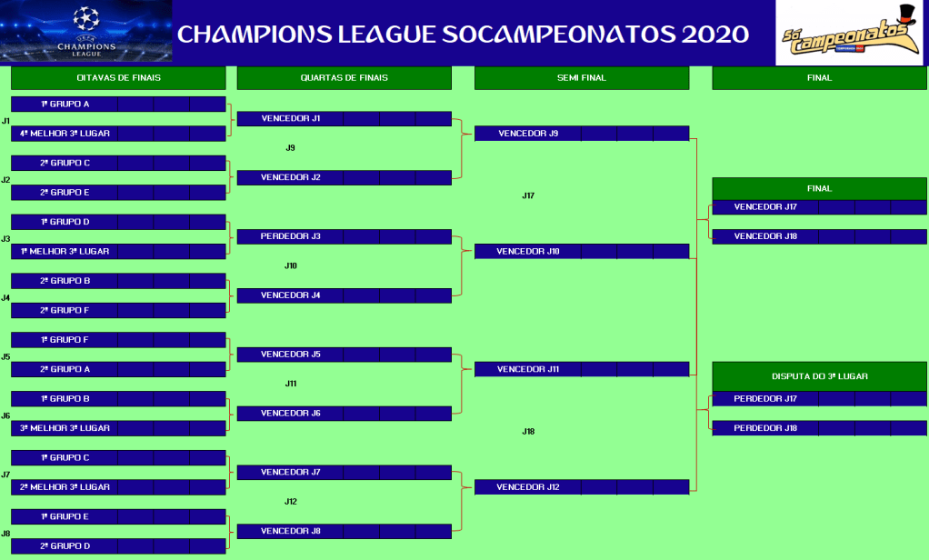Click the 2º GRUPO C team cell
929x560 pixels.
pyautogui.click(x=65, y=164)
